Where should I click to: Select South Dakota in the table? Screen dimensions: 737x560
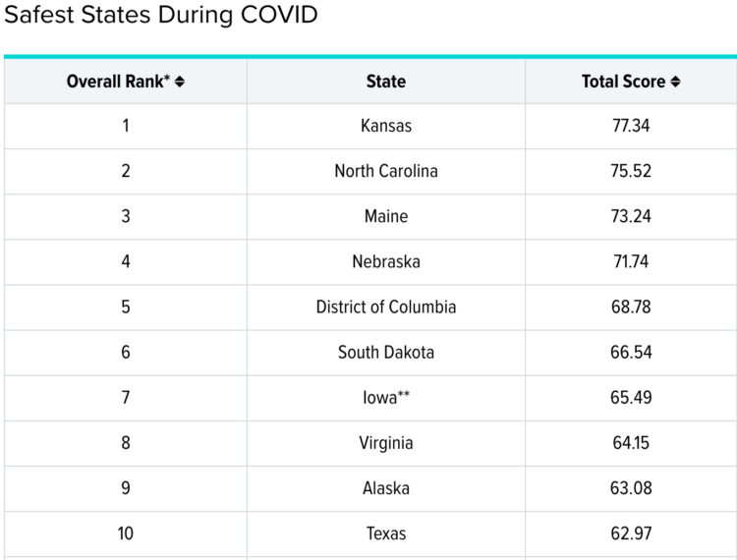386,353
